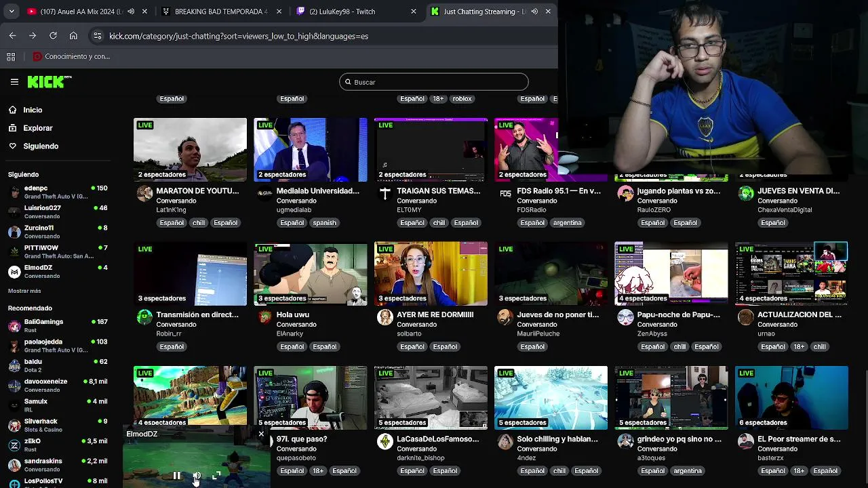
Task: Open edenpc avatar in Siguiendo sidebar
Action: tap(14, 192)
